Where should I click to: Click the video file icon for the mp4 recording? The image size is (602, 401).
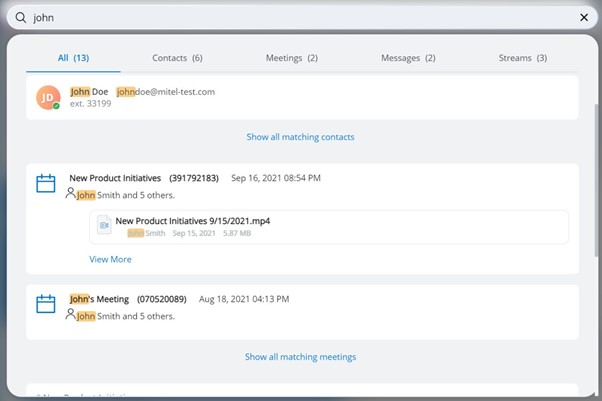click(103, 226)
